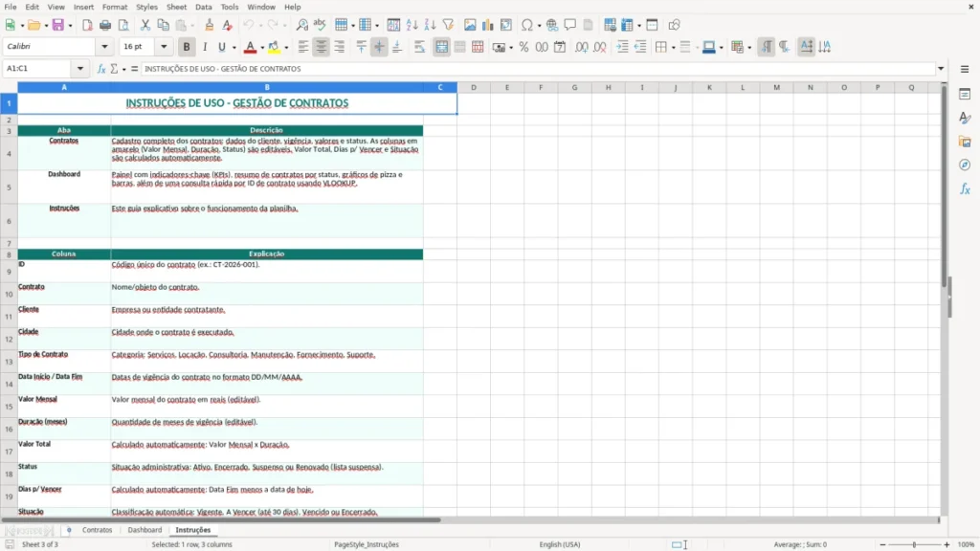Open the Select Function sum dropdown
The height and width of the screenshot is (551, 980).
coord(123,69)
